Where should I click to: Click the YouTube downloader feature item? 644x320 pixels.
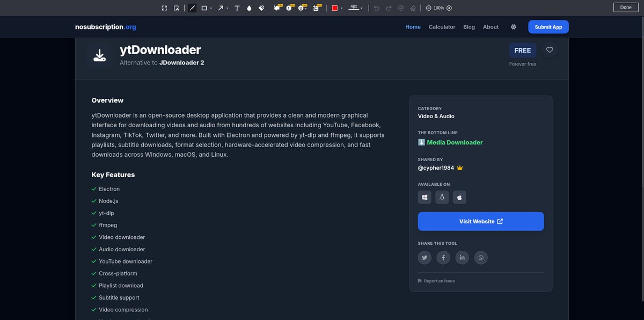122,261
